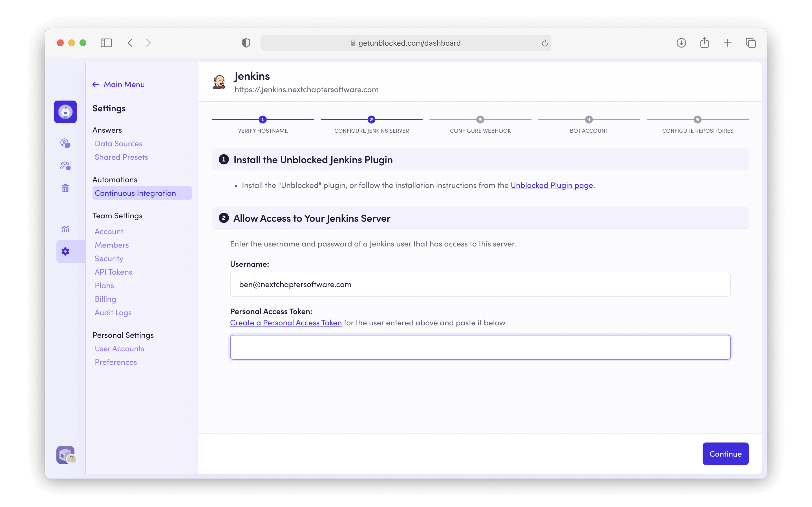Image resolution: width=812 pixels, height=507 pixels.
Task: Click the settings gear sidebar icon
Action: tap(65, 252)
